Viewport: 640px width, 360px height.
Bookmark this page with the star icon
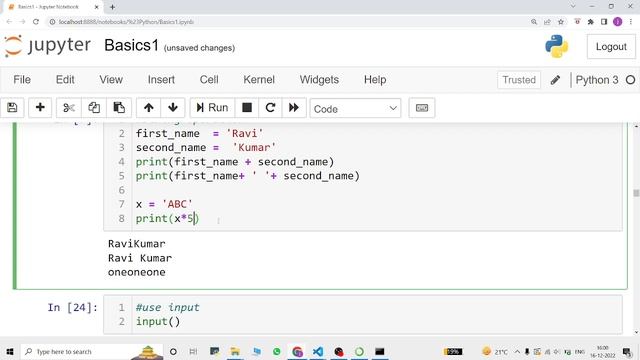pyautogui.click(x=561, y=22)
